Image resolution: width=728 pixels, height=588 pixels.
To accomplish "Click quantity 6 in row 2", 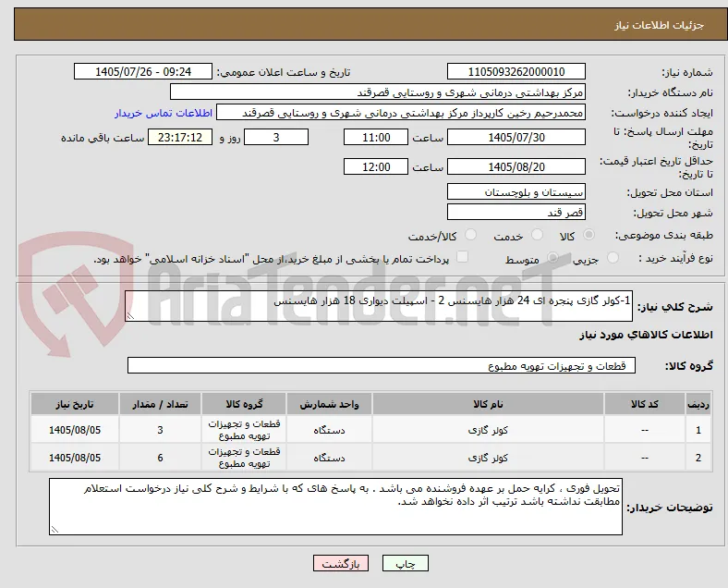I will 160,458.
